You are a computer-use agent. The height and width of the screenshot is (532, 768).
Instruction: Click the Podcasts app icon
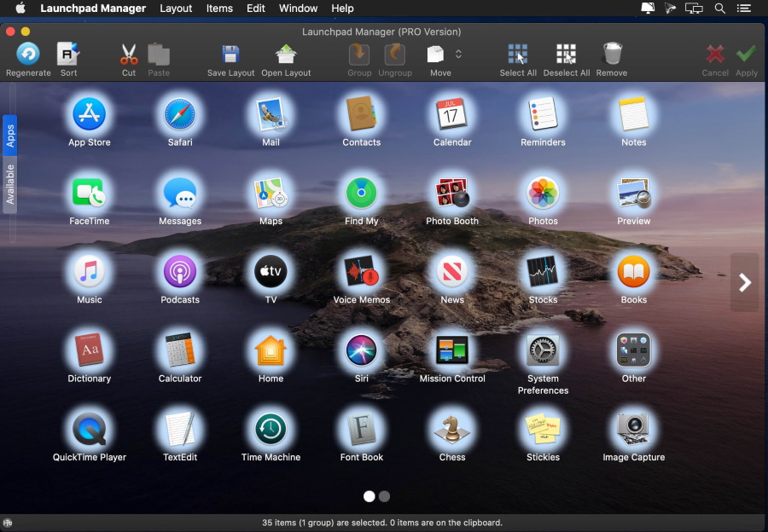coord(180,272)
